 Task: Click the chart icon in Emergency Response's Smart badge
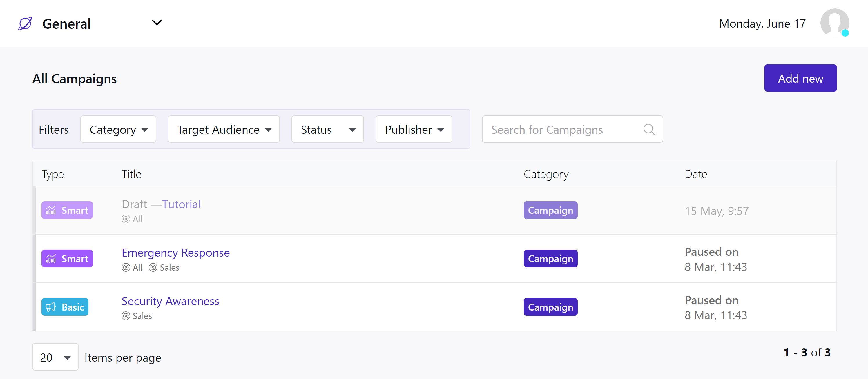click(x=51, y=259)
